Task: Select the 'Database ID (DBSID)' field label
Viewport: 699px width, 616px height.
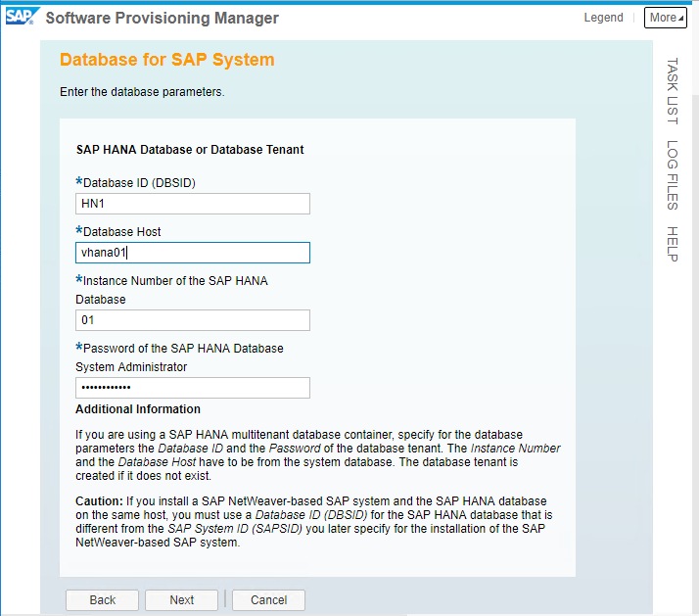Action: click(139, 183)
